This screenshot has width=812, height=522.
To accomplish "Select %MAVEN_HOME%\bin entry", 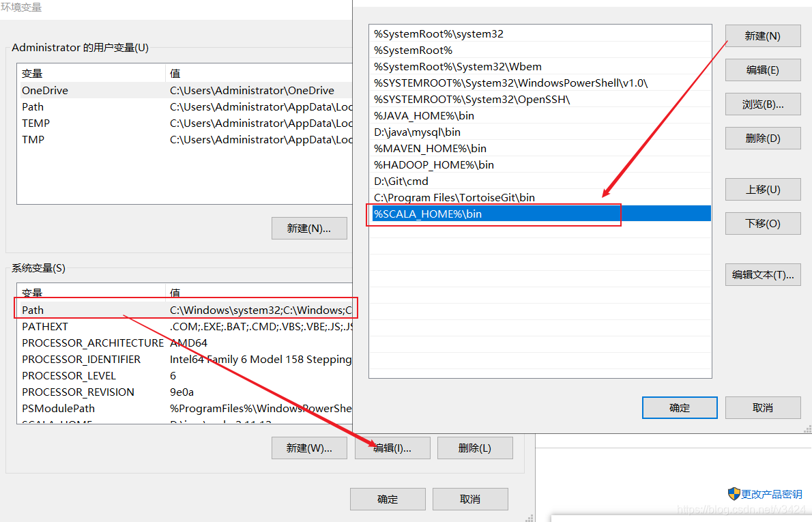I will click(540, 149).
